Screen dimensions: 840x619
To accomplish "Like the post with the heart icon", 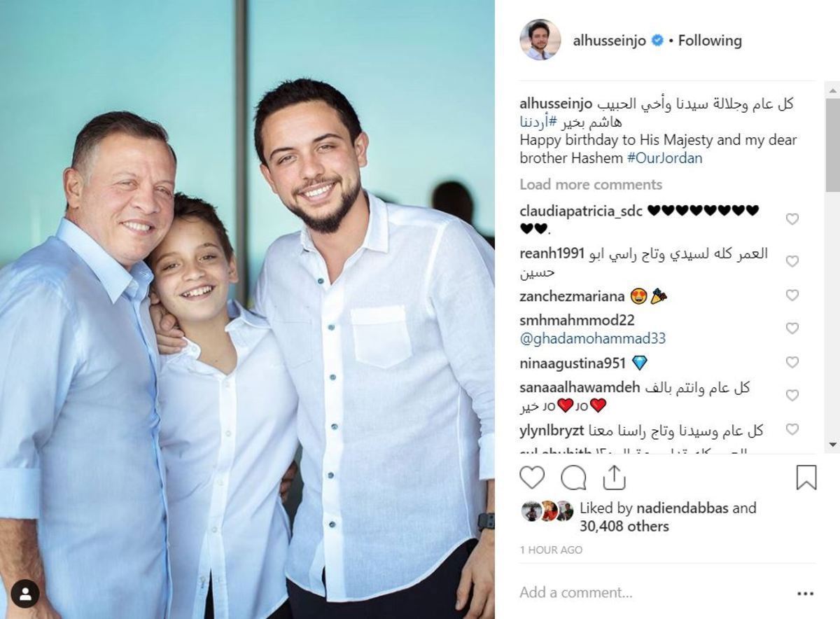I will click(532, 478).
